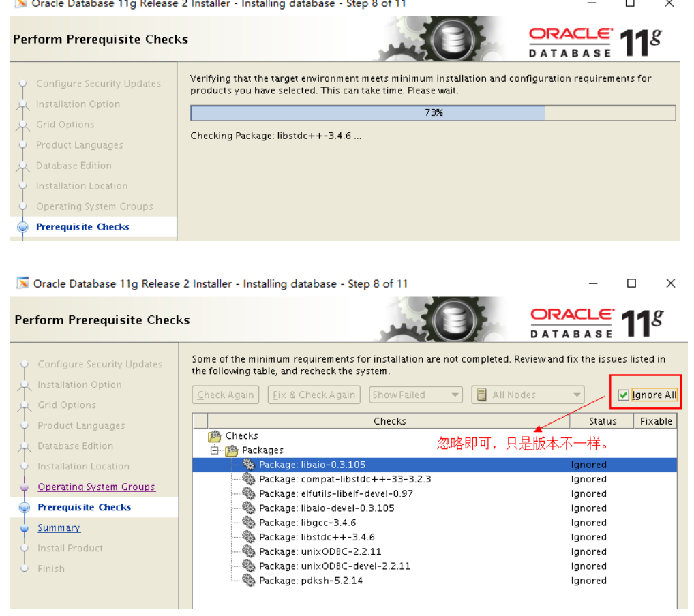The image size is (694, 616).
Task: Click Fix & Check Again button
Action: tap(314, 395)
